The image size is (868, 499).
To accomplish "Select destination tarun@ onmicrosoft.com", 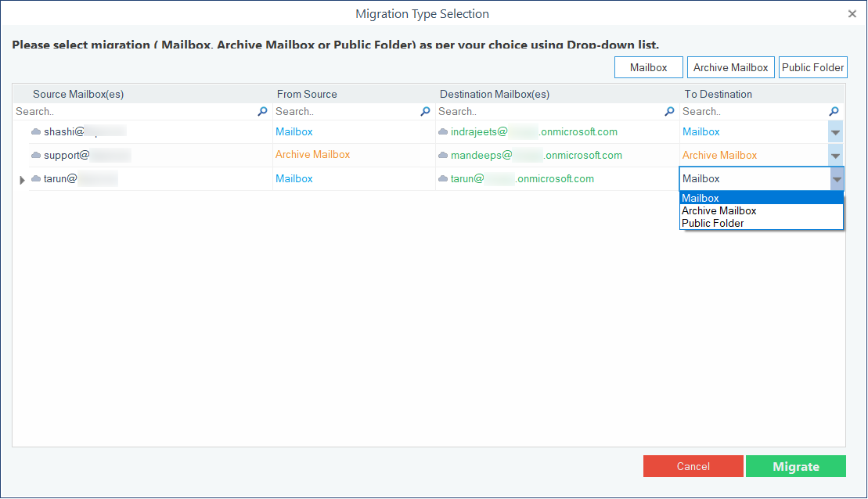I will pyautogui.click(x=522, y=178).
